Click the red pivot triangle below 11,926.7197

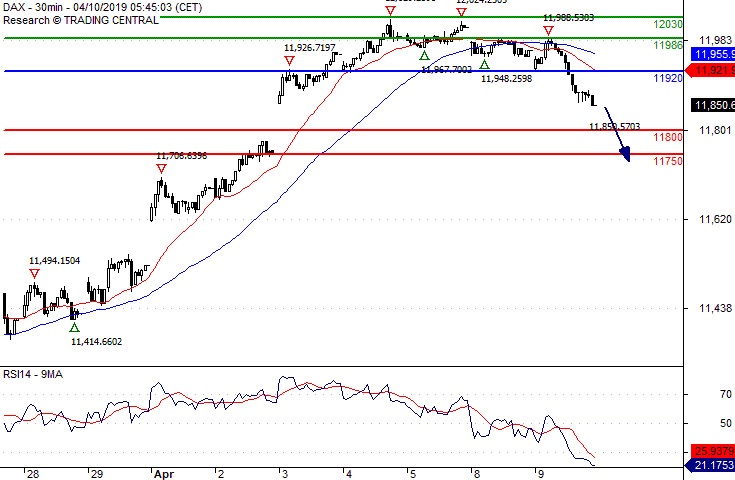[x=289, y=60]
